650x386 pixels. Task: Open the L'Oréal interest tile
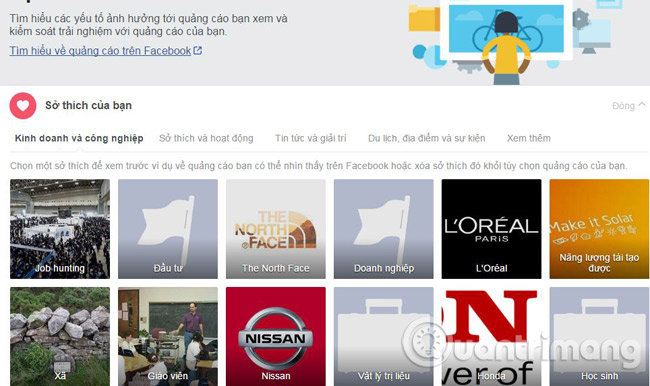pyautogui.click(x=491, y=229)
